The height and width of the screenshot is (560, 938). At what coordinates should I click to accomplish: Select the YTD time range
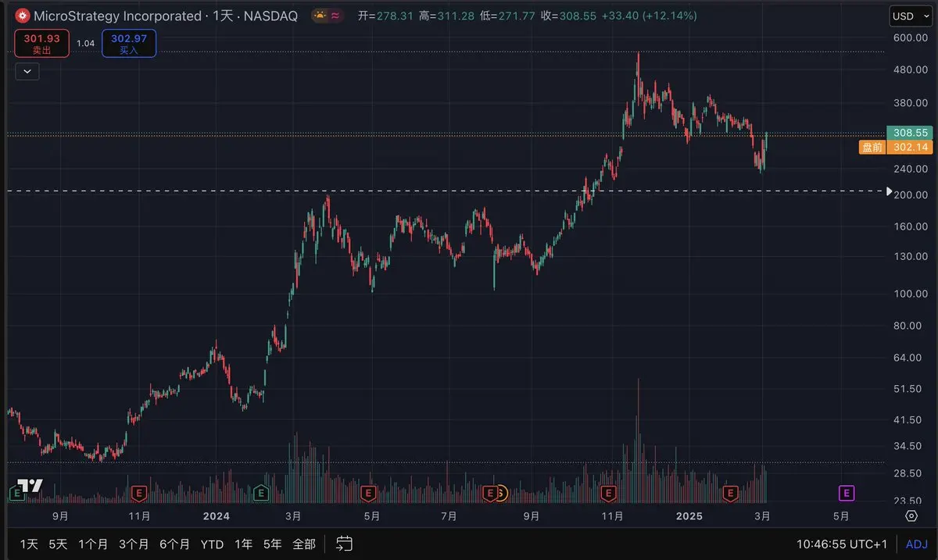[212, 544]
